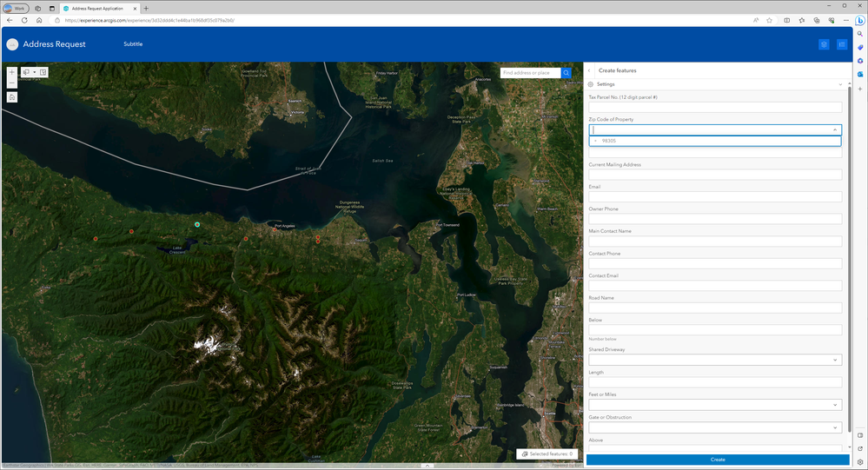
Task: Click the browser Back arrow
Action: point(10,21)
